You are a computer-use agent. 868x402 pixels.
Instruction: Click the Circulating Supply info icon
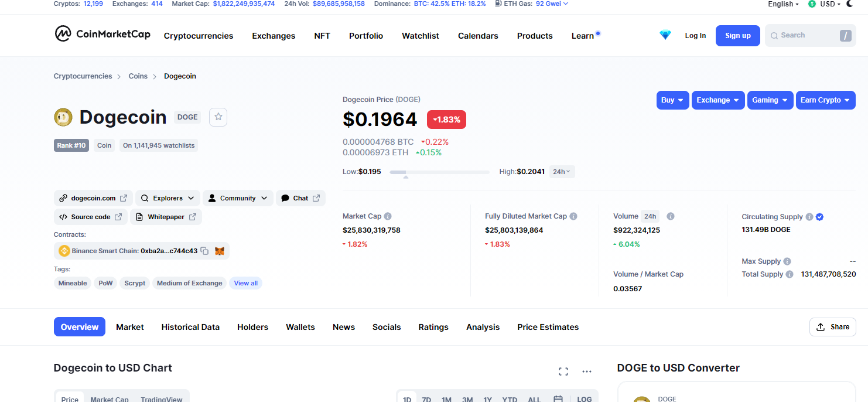809,217
